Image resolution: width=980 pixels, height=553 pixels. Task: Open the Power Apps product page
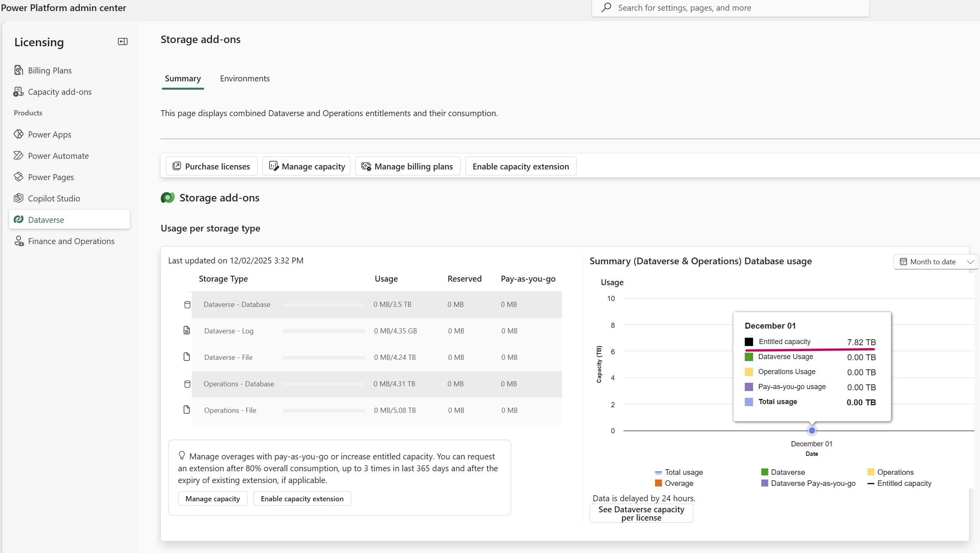tap(49, 134)
